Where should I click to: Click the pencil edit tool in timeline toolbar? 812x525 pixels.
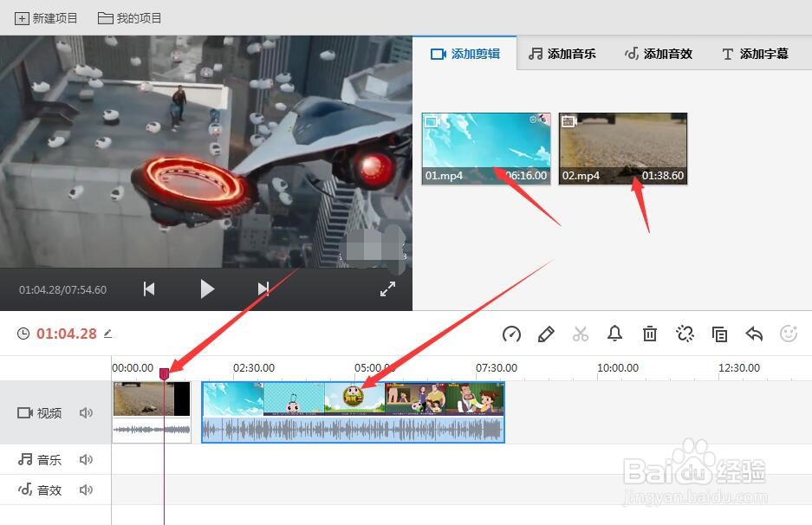point(546,334)
